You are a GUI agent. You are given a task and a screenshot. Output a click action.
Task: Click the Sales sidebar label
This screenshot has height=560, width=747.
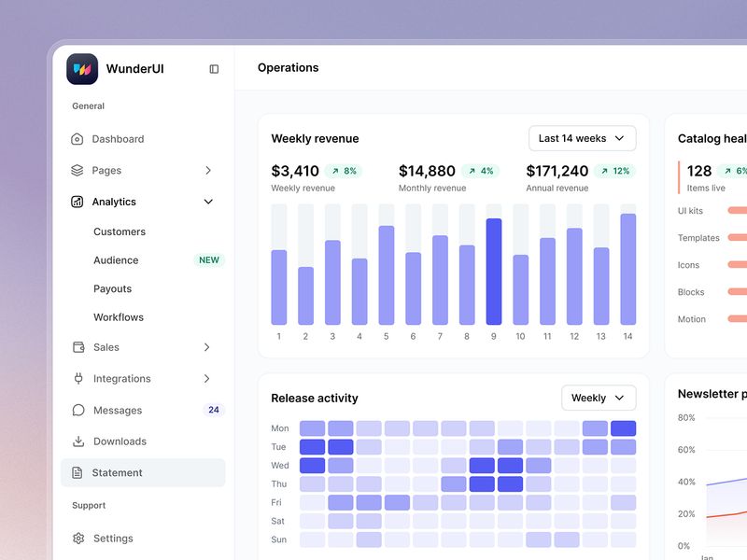(106, 347)
